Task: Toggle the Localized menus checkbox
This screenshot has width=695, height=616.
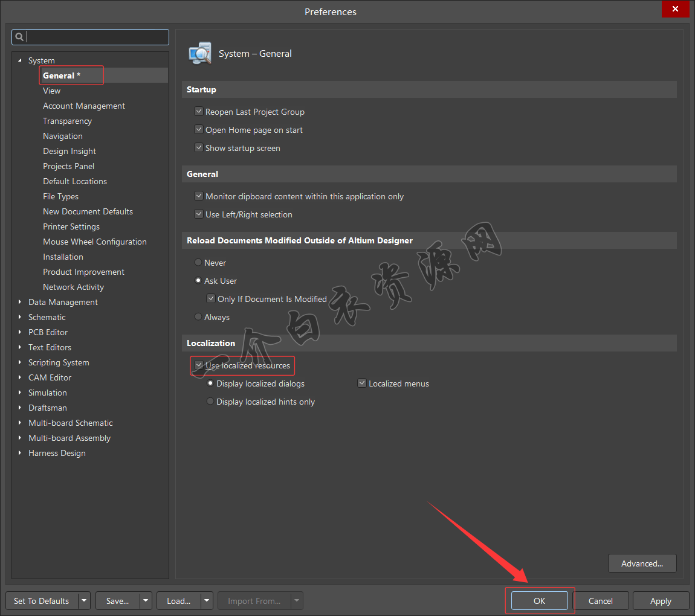Action: [x=362, y=383]
